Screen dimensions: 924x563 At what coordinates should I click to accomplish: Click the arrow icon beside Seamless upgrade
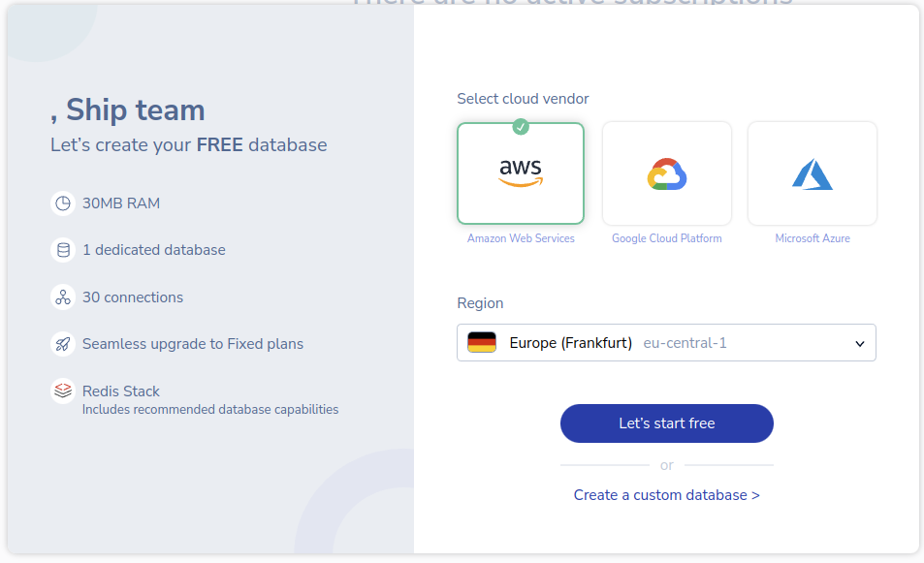[x=63, y=343]
